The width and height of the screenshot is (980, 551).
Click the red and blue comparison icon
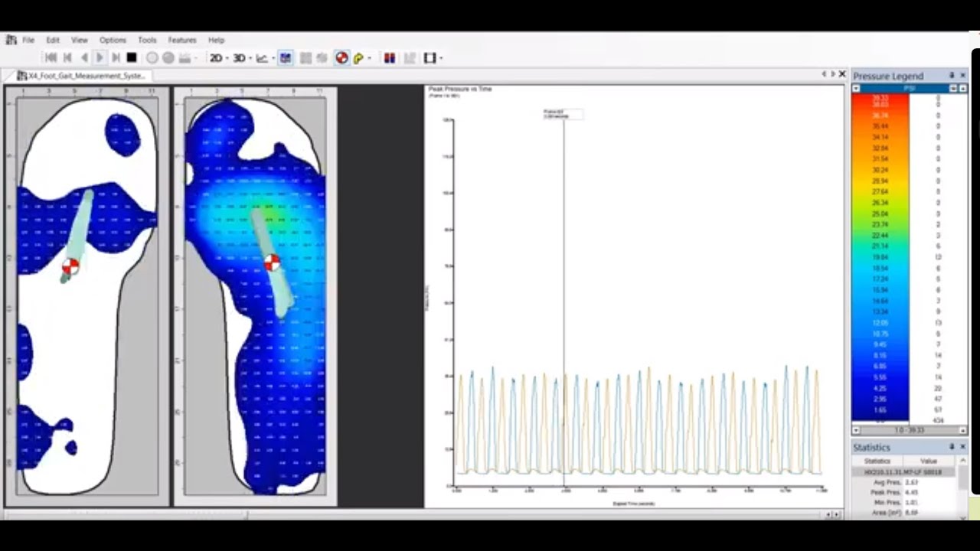[390, 58]
